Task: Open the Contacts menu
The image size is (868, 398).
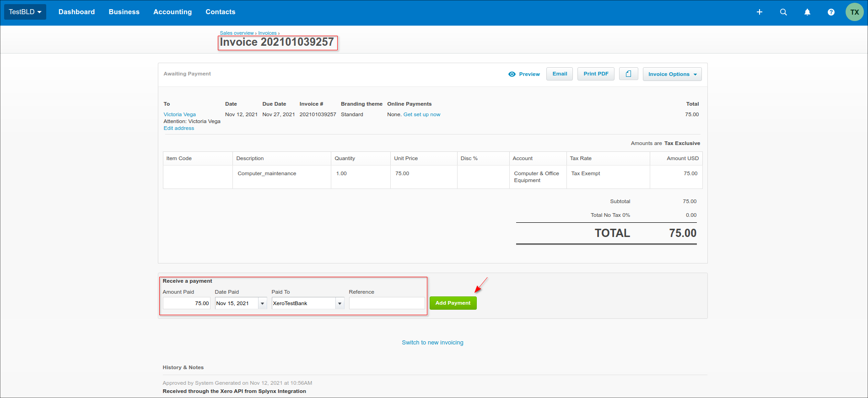Action: [x=220, y=12]
